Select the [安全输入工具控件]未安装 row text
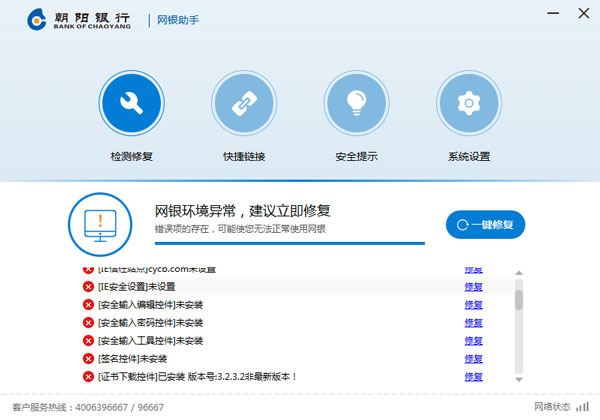600x420 pixels. click(x=150, y=341)
